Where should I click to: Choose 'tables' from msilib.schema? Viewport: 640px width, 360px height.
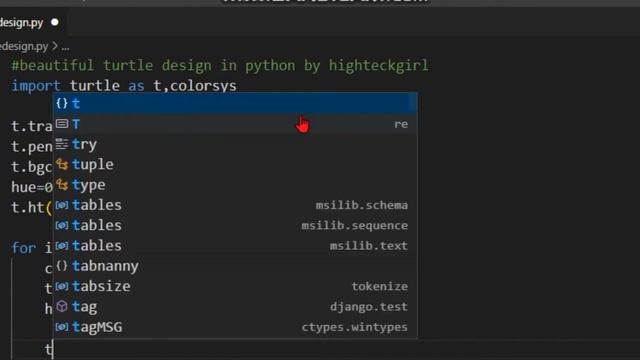pos(236,205)
